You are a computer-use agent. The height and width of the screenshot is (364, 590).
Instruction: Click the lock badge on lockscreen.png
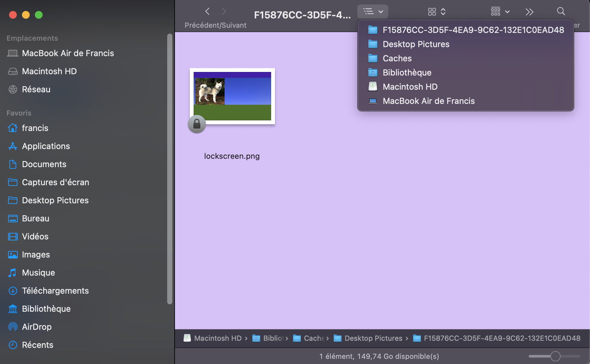coord(197,124)
